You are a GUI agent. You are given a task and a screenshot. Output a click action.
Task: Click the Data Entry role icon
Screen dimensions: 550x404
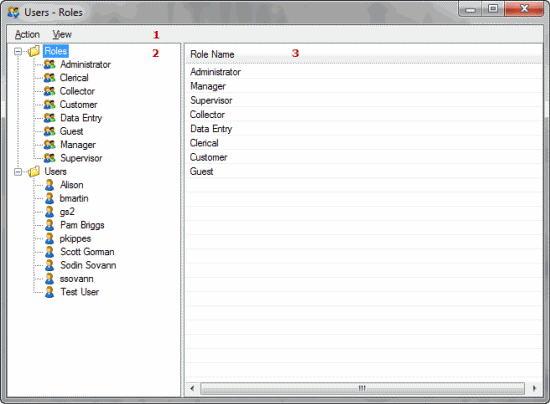50,118
